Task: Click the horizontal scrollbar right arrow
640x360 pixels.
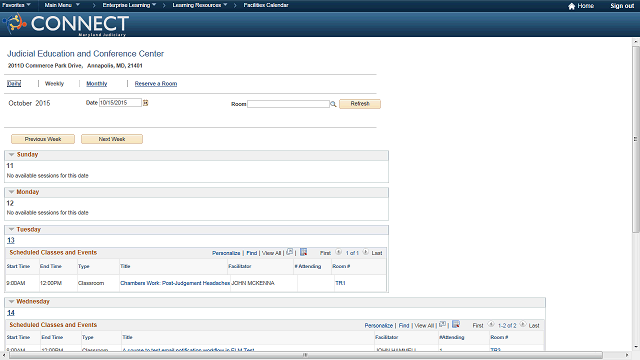Action: [628, 355]
